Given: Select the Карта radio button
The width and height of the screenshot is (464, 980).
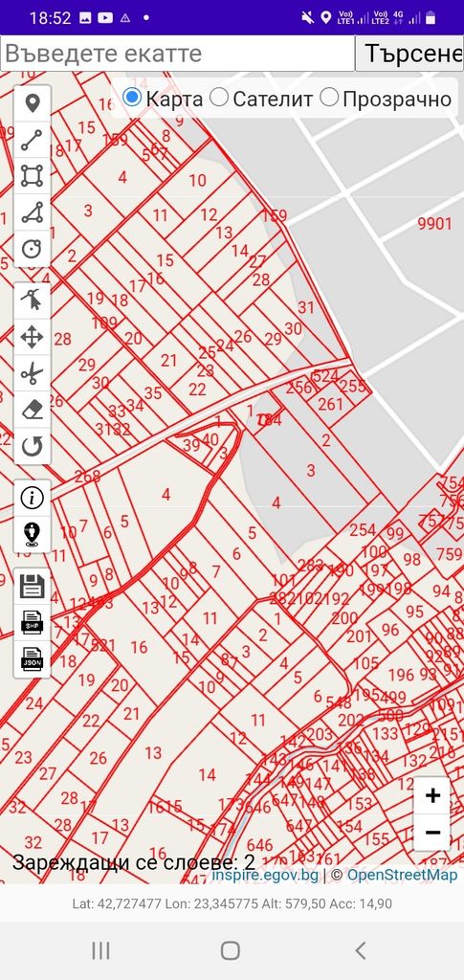Looking at the screenshot, I should pyautogui.click(x=132, y=98).
